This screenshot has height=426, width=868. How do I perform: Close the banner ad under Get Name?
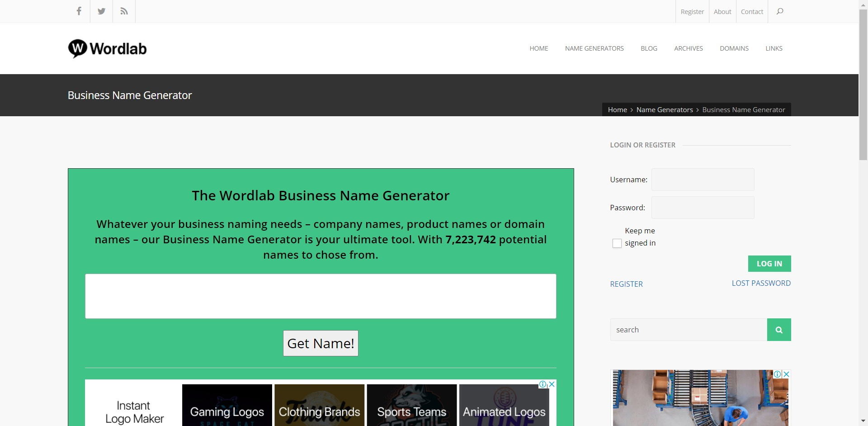click(x=552, y=384)
